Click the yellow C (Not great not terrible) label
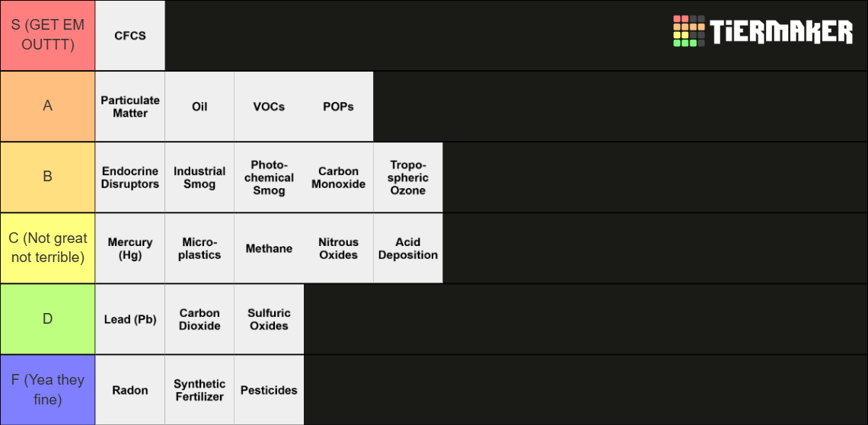The image size is (868, 425). pyautogui.click(x=48, y=248)
